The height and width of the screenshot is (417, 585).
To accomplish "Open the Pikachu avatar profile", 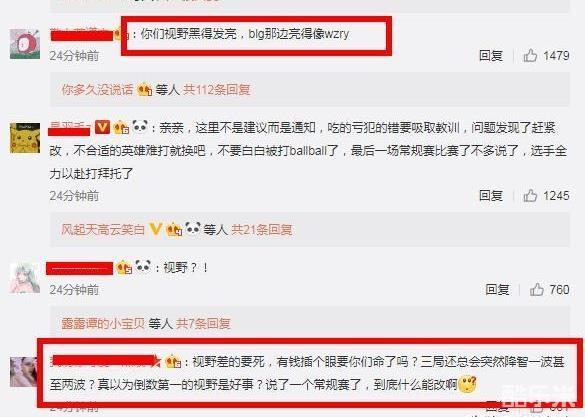I will coord(25,138).
